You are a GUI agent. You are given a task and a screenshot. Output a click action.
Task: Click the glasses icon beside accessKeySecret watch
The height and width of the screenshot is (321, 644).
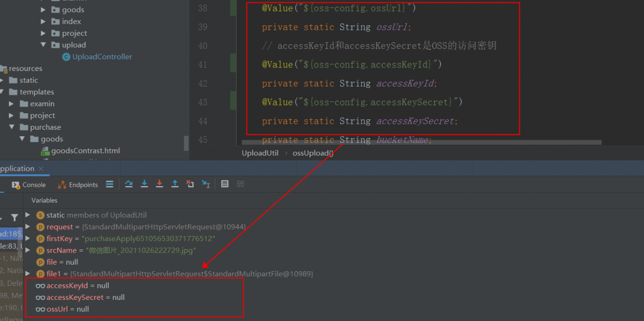[x=40, y=297]
